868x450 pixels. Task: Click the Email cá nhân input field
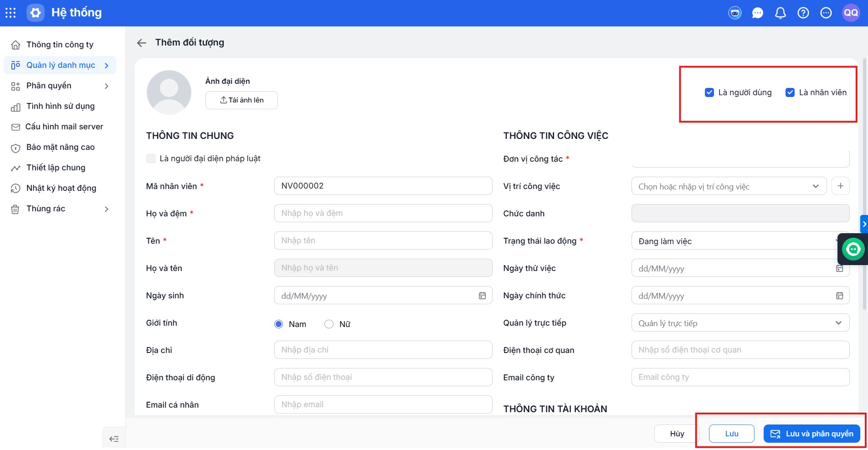(x=383, y=404)
